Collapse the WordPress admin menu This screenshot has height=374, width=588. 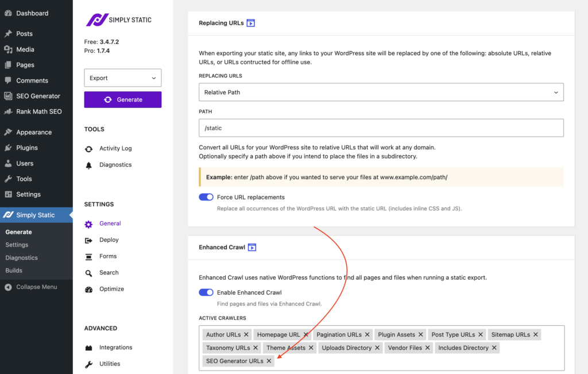pos(36,287)
